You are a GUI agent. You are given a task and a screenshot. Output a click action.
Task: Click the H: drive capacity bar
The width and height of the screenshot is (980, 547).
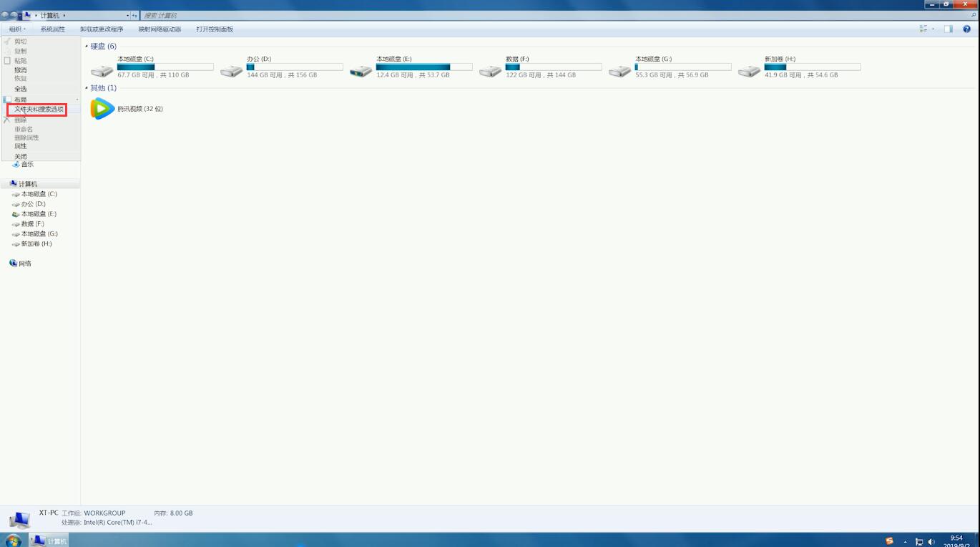[x=813, y=67]
